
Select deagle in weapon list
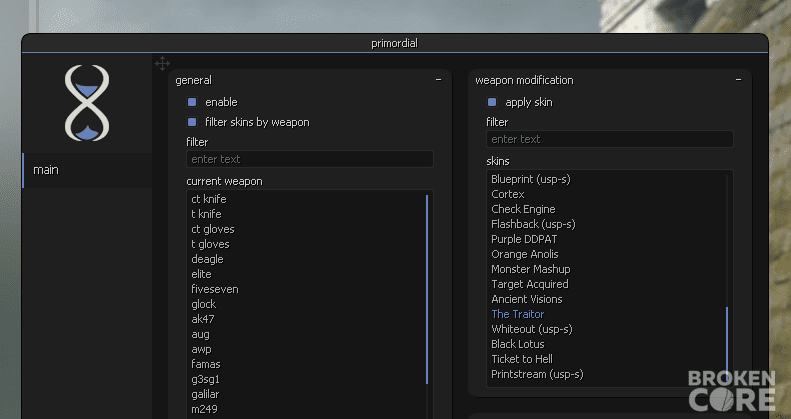(x=207, y=259)
